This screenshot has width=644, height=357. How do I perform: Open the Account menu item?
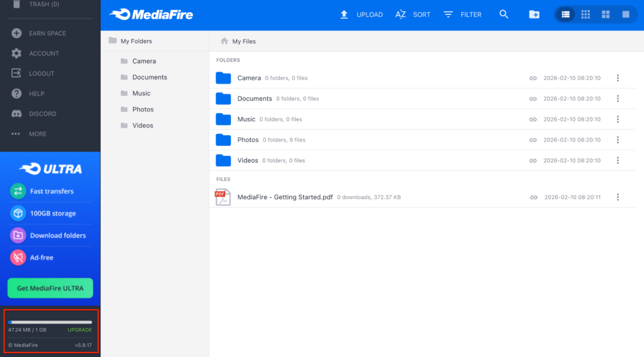(x=43, y=53)
